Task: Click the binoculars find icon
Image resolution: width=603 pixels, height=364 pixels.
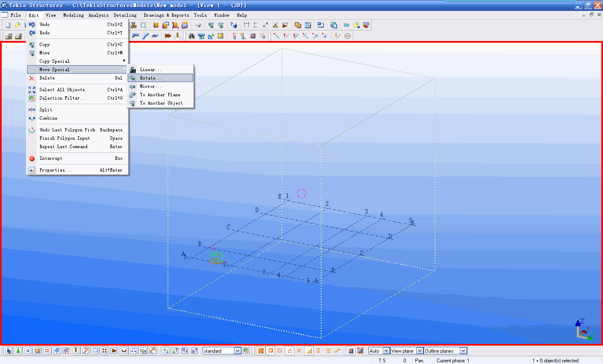Action: click(x=191, y=36)
